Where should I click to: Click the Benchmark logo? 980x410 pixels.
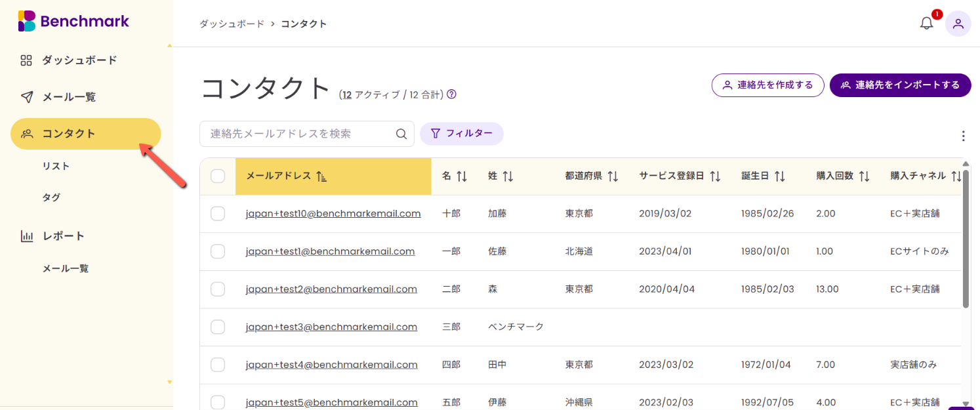click(73, 21)
